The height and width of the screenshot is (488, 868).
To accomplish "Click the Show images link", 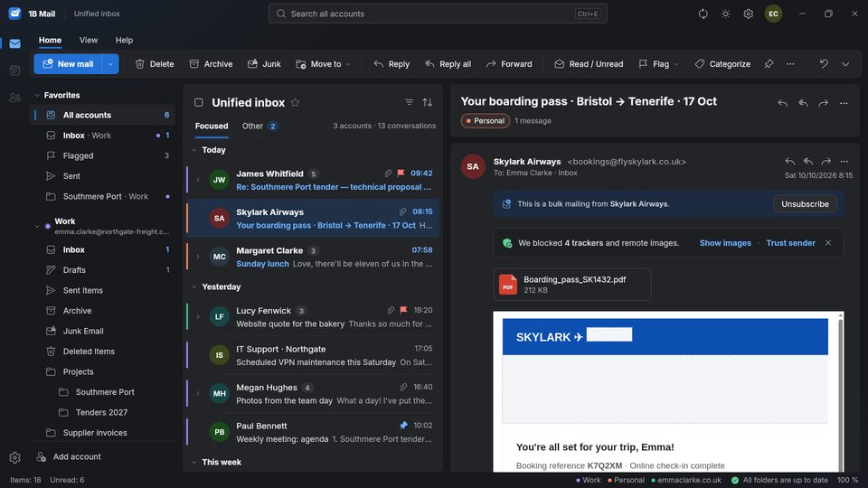I will [725, 243].
